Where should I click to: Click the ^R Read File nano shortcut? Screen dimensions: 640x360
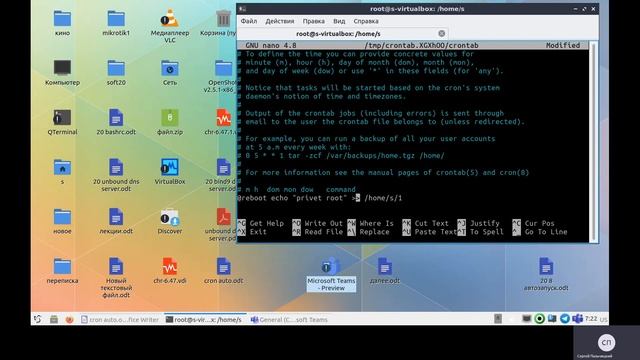318,232
